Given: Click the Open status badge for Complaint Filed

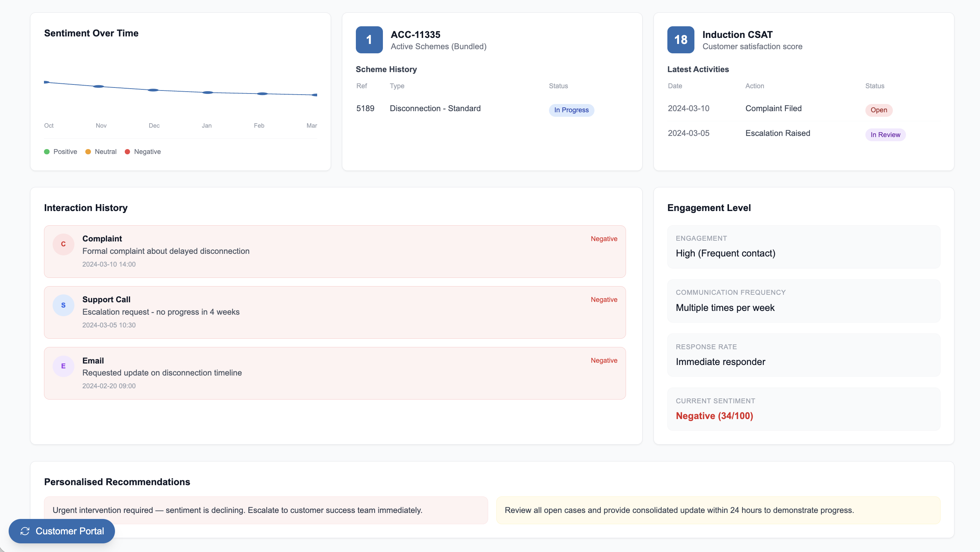Looking at the screenshot, I should click(879, 110).
